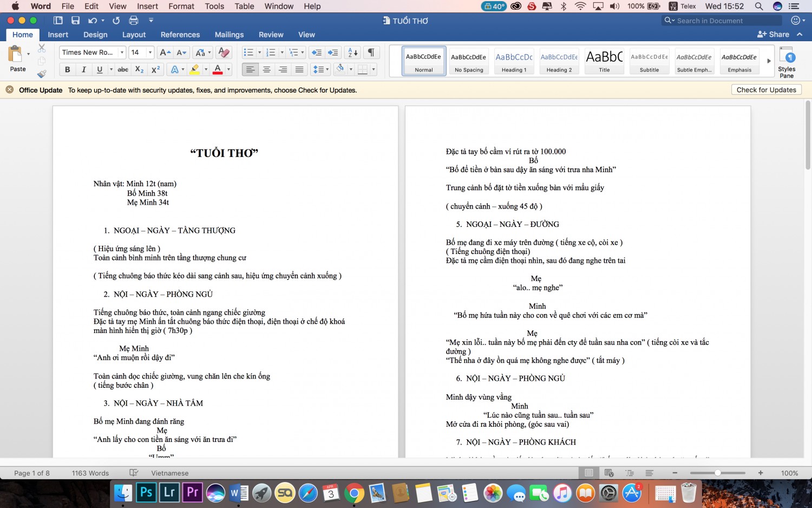
Task: Click the Strikethrough abc icon
Action: pos(123,69)
